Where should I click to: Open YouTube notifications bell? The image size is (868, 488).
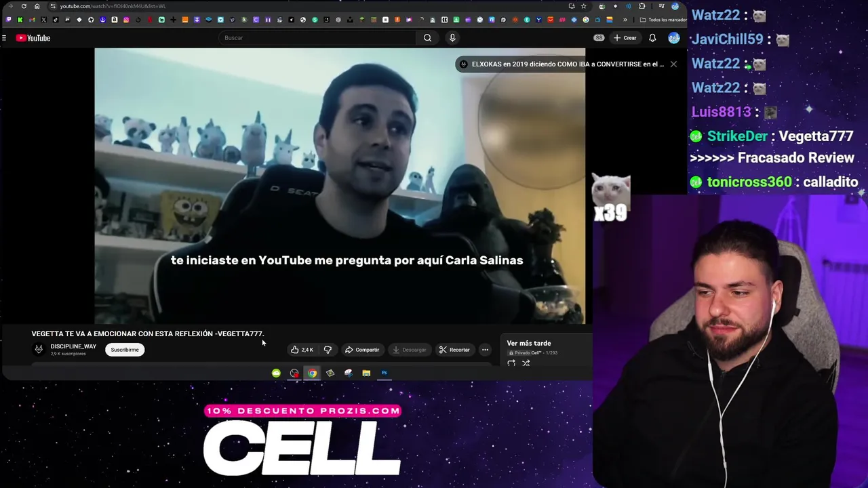point(652,38)
